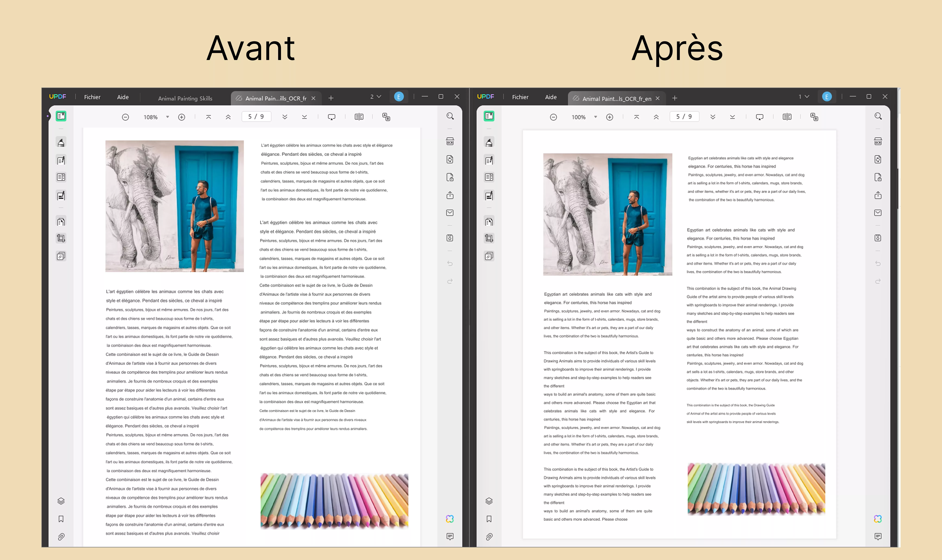Select the Reader mode icon in the left sidebar
Screen dimensions: 942x560
[61, 116]
